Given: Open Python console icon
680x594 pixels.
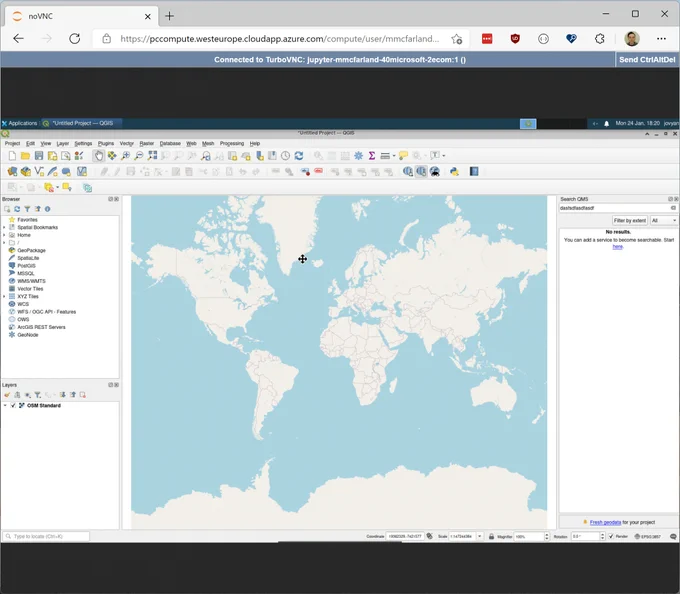Looking at the screenshot, I should [x=454, y=172].
